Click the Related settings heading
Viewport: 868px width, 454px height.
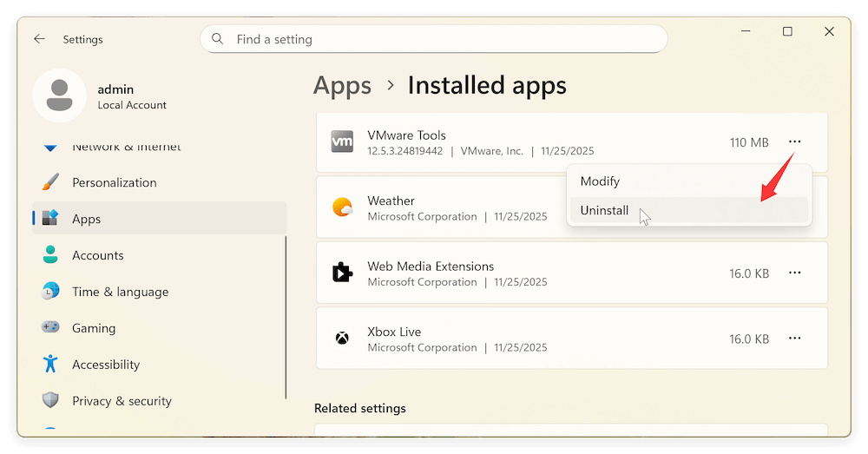pos(360,408)
